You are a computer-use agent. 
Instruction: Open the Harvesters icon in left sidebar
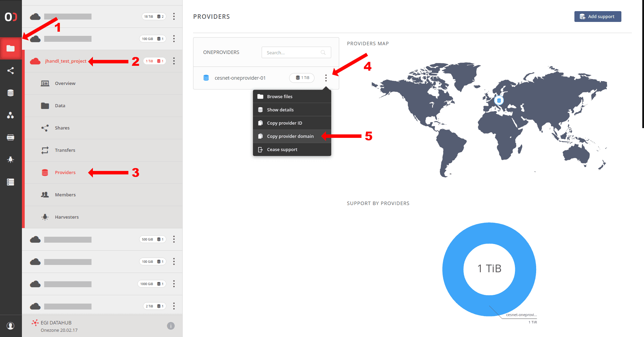[10, 160]
